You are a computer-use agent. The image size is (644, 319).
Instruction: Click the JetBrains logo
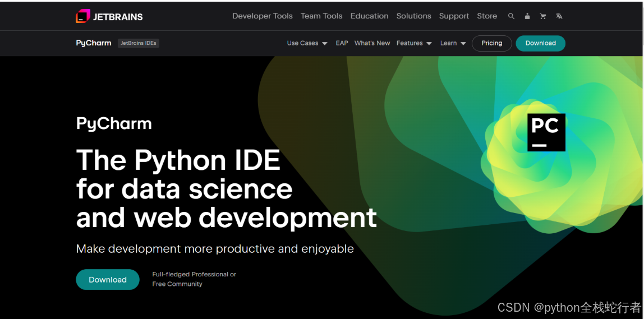109,16
